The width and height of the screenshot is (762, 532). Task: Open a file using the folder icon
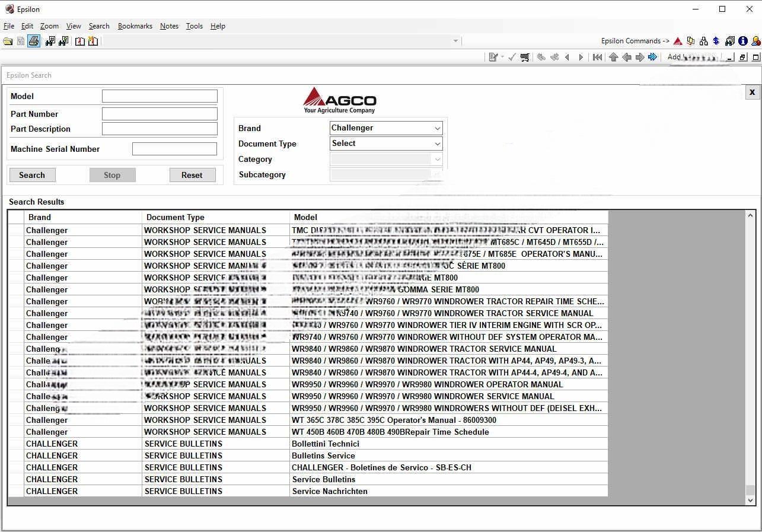pyautogui.click(x=8, y=40)
